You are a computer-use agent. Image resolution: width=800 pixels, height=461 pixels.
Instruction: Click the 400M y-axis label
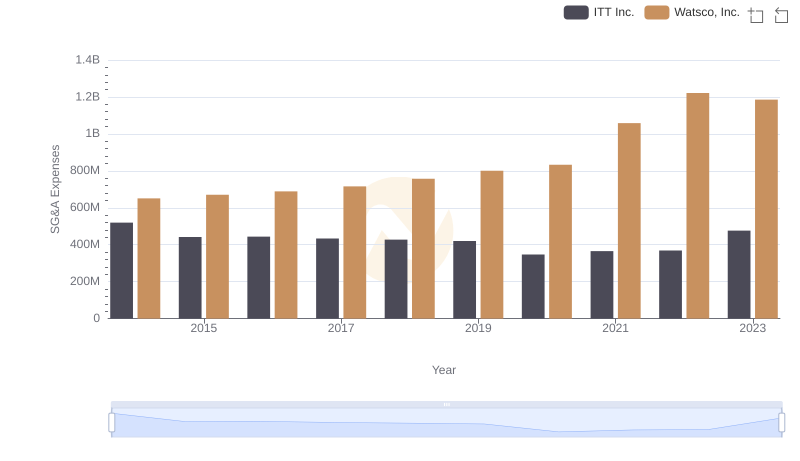(85, 244)
